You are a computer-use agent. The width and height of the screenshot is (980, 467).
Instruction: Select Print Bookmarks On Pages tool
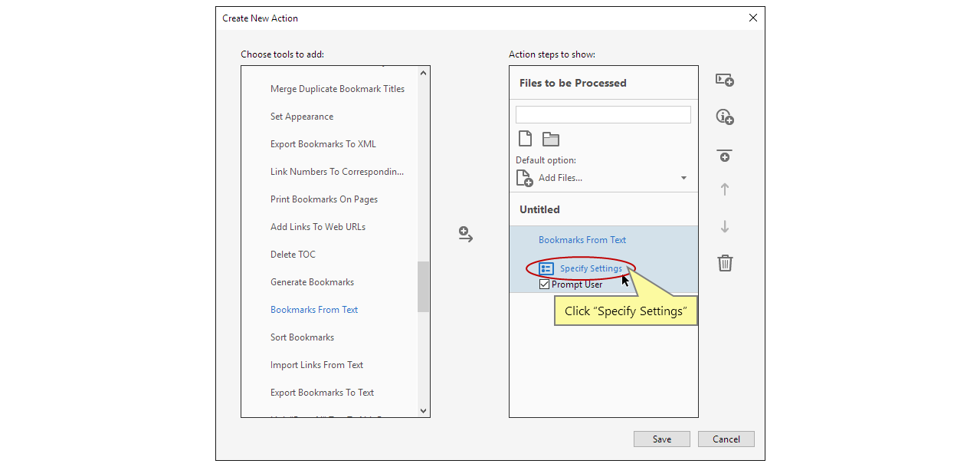pos(324,199)
